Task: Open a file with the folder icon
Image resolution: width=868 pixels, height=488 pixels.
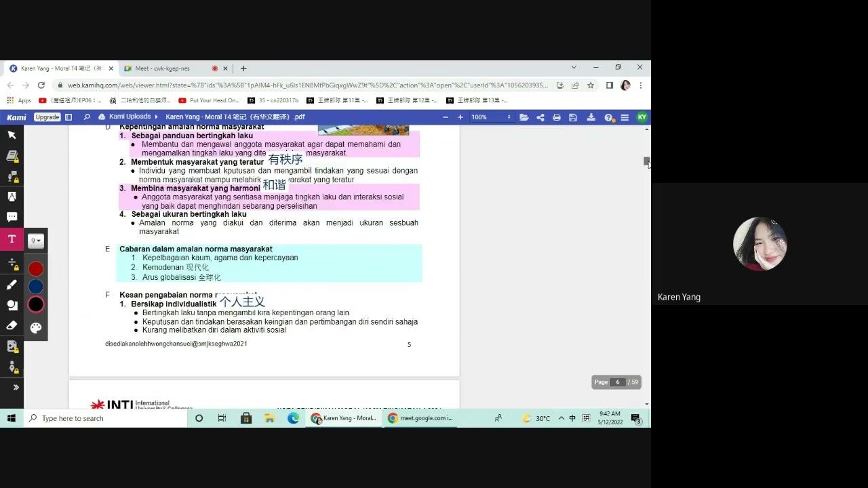Action: point(524,117)
